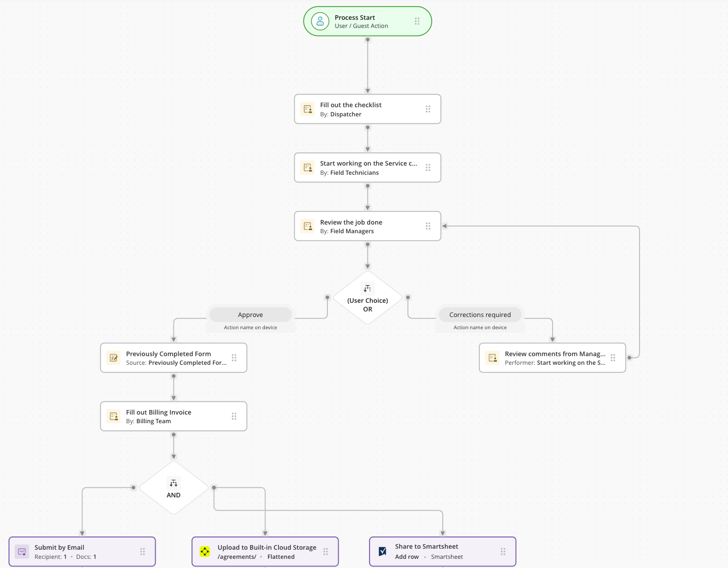Click drag handle dots on Process Start node
The image size is (728, 568).
(x=417, y=21)
